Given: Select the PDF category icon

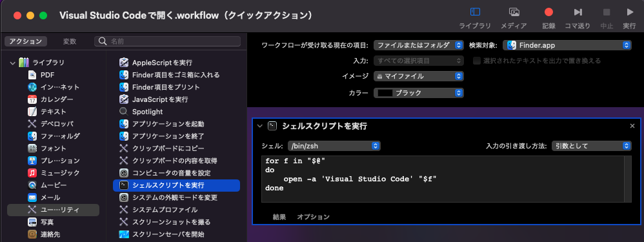Looking at the screenshot, I should pos(32,75).
